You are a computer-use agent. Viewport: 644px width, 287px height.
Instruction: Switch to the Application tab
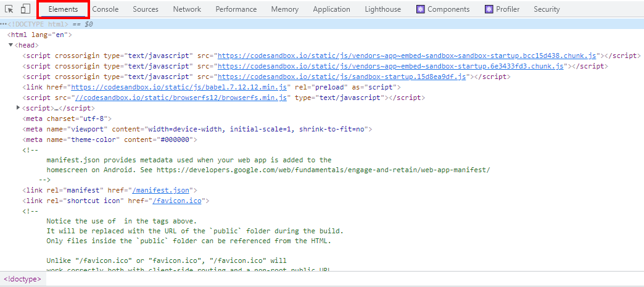(331, 9)
